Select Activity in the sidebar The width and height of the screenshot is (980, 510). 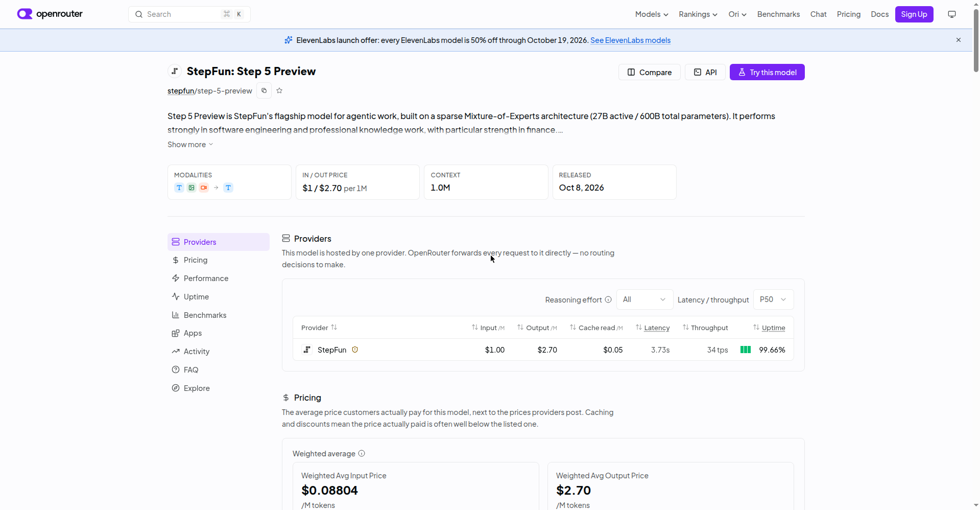[219, 352]
